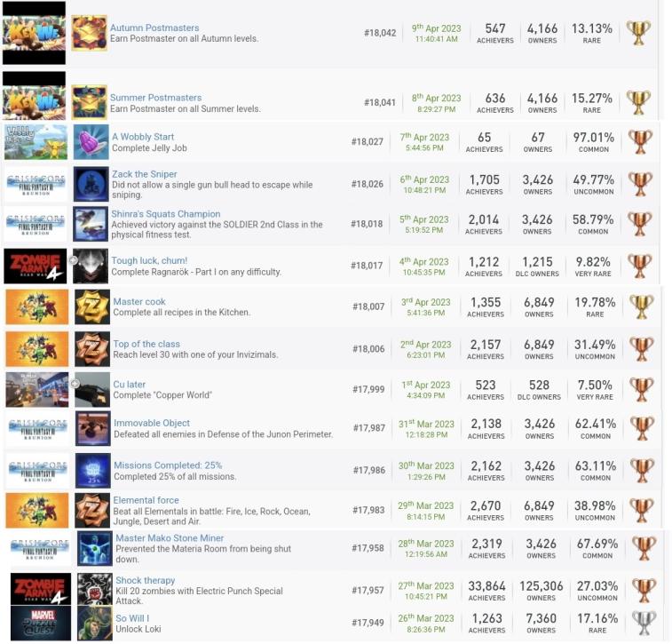Select the Master cook trophy icon
This screenshot has width=672, height=644.
(91, 307)
